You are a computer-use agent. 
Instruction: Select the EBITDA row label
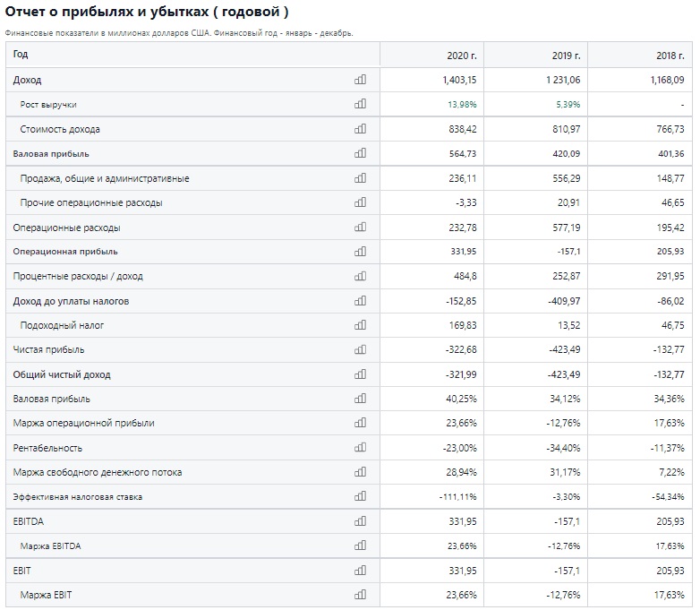coord(28,521)
